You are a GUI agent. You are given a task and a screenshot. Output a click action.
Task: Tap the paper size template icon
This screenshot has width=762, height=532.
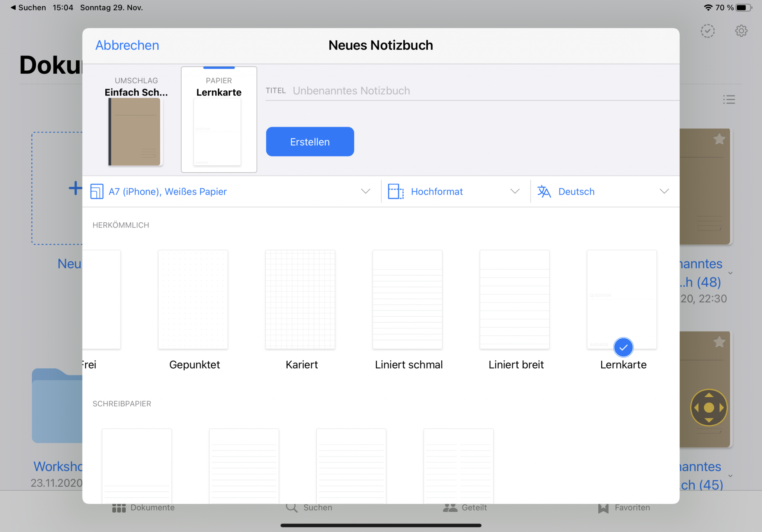(x=97, y=191)
